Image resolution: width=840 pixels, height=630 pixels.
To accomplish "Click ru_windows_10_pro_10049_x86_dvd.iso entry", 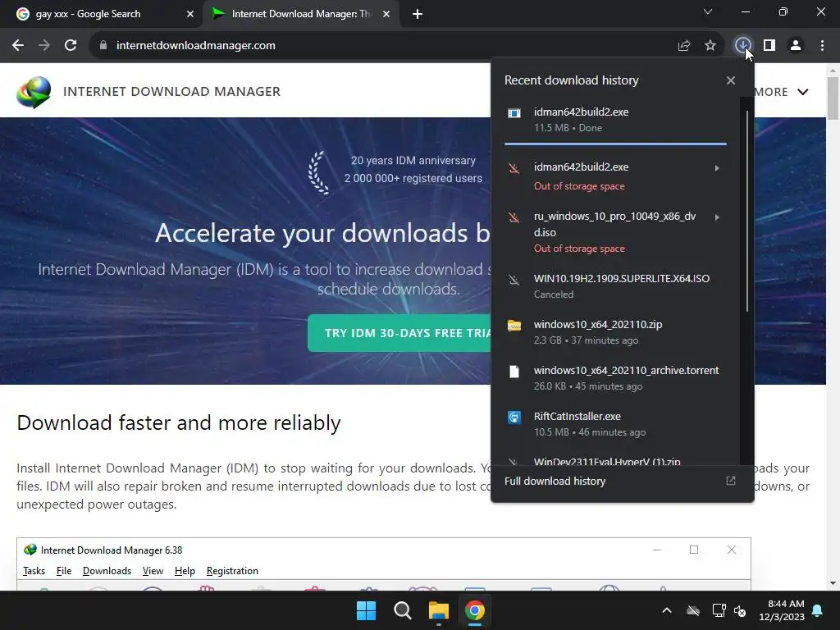I will coord(615,232).
